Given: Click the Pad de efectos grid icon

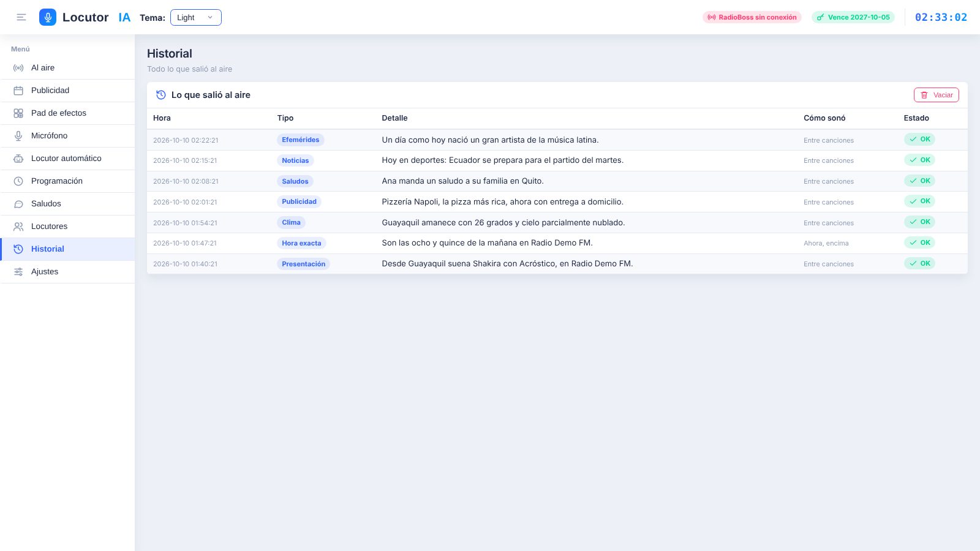Looking at the screenshot, I should pyautogui.click(x=18, y=113).
